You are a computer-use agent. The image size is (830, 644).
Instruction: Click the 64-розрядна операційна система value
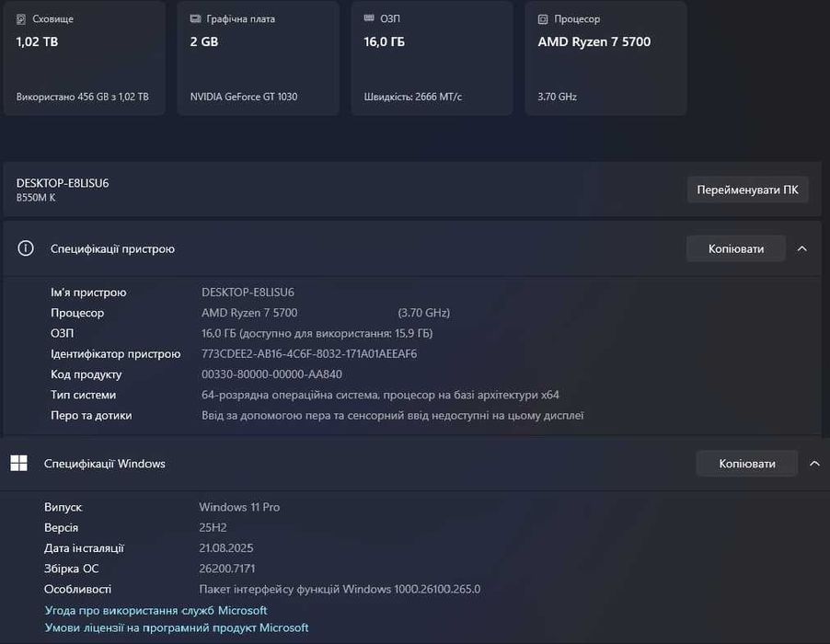pos(380,395)
